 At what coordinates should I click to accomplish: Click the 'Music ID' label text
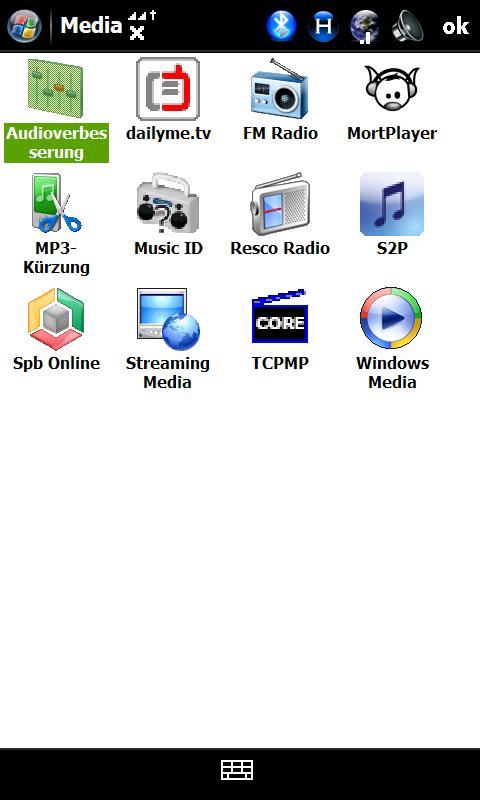[168, 248]
